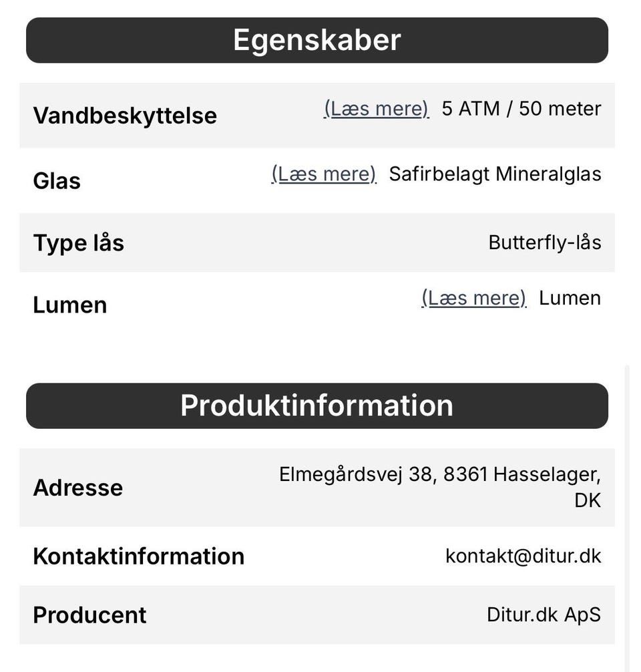Click the vertical scrollbar on the right edge

(627, 518)
